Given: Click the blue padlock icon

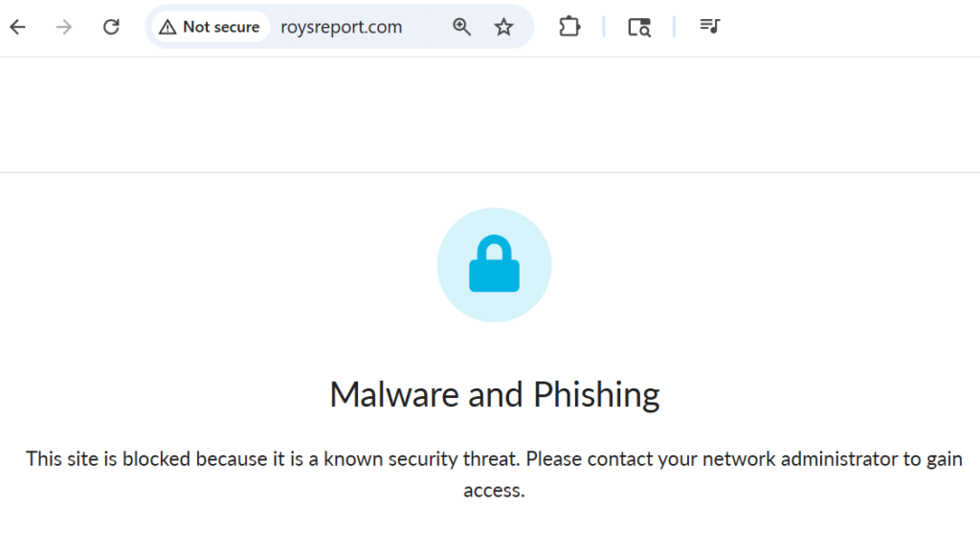Looking at the screenshot, I should [x=494, y=266].
